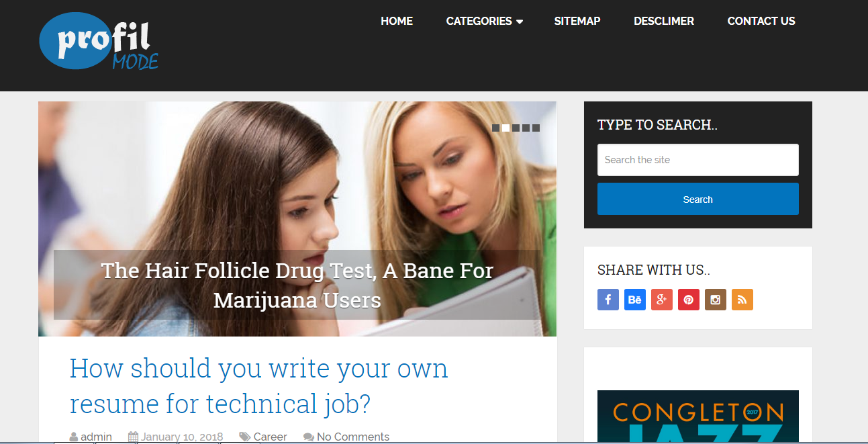Expand the Categories dropdown menu
Screen dimensions: 868x444
[484, 21]
